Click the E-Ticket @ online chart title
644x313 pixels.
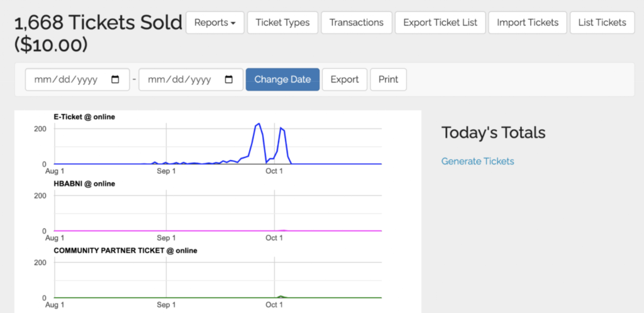[x=84, y=117]
